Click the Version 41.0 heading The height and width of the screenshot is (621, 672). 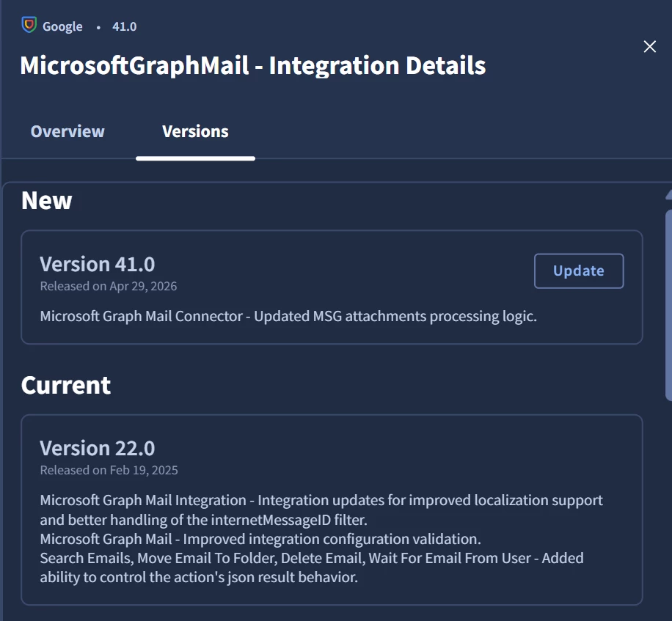coord(98,264)
